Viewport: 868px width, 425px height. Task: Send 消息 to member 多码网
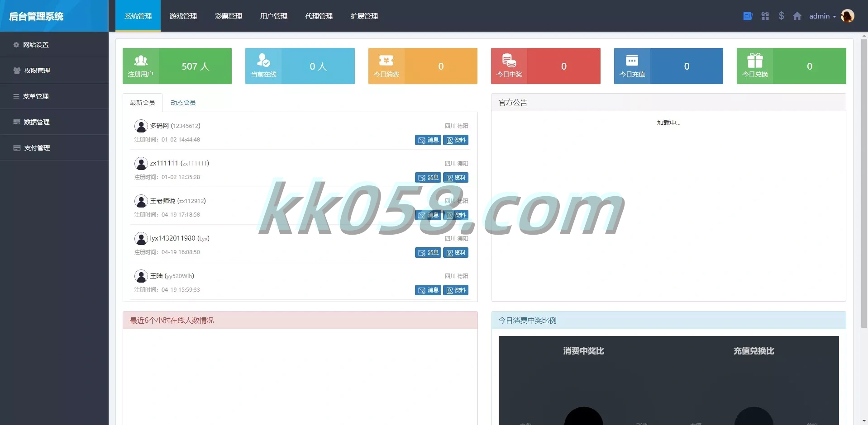(428, 140)
